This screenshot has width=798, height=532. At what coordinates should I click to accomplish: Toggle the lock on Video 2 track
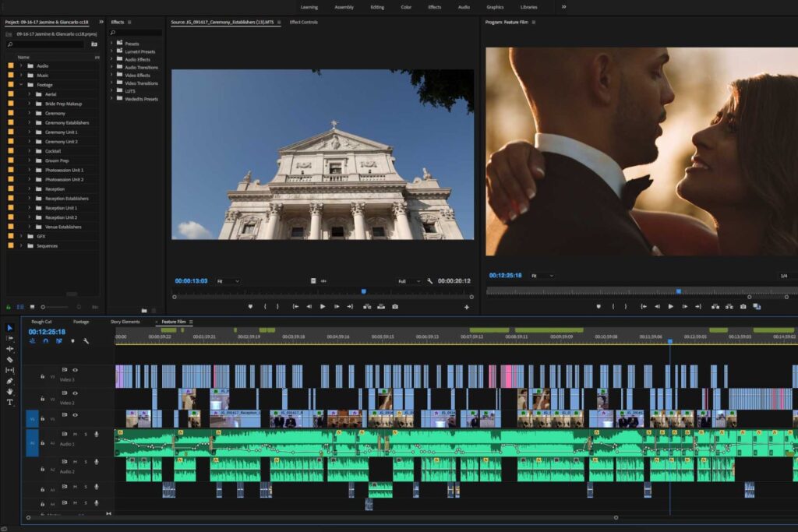42,399
